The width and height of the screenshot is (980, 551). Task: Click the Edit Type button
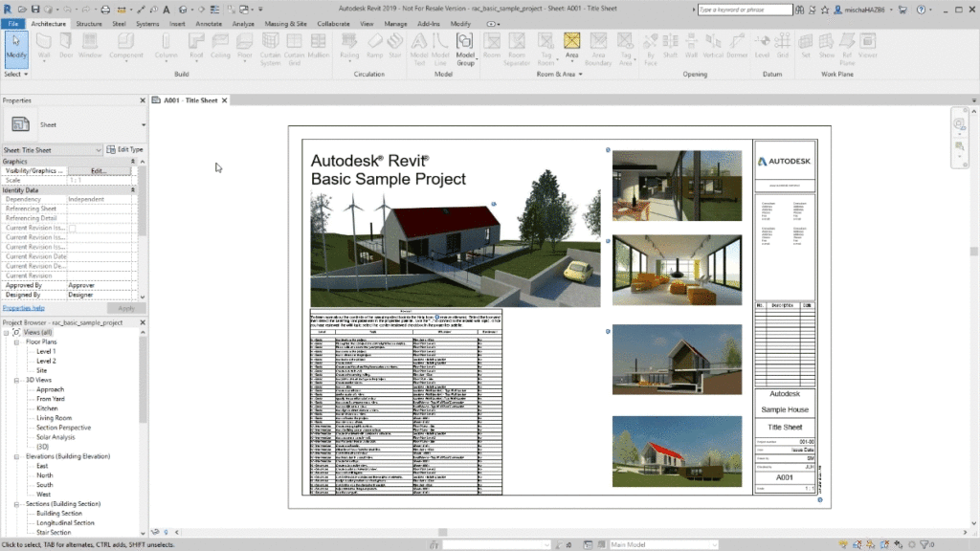coord(125,150)
